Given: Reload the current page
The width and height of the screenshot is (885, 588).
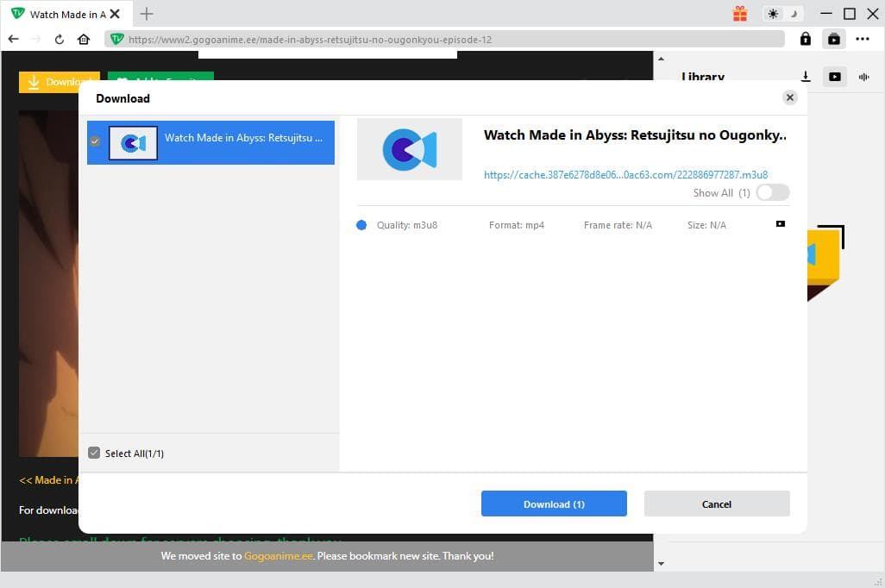Looking at the screenshot, I should (60, 39).
